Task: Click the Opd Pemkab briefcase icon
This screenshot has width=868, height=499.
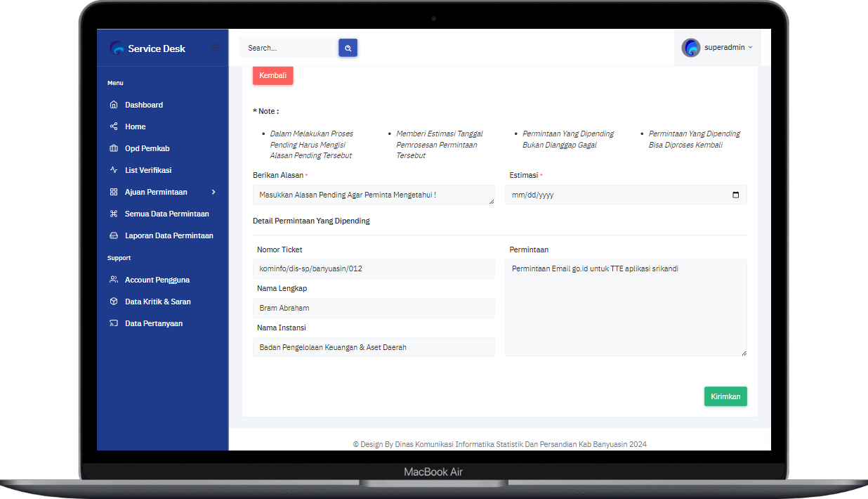Action: [x=114, y=148]
